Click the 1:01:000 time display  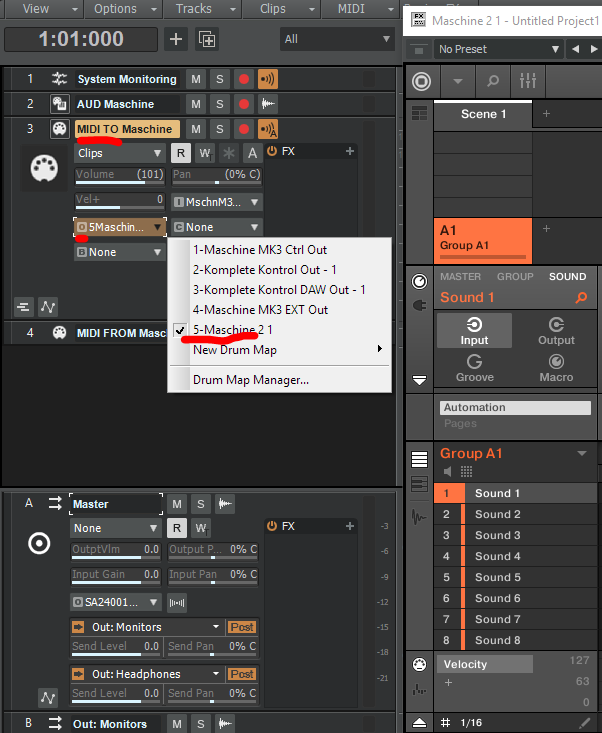[x=81, y=39]
